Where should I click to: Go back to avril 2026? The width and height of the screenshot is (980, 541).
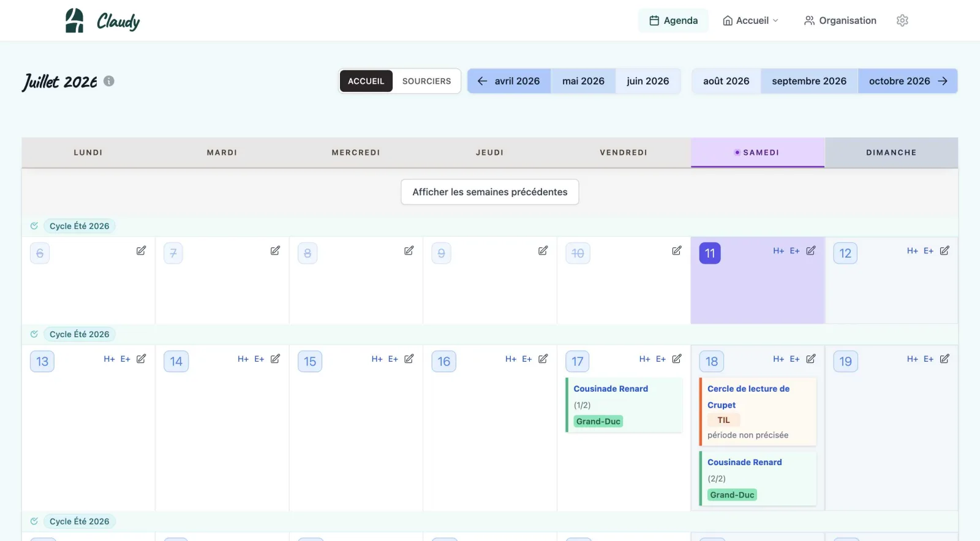coord(509,81)
